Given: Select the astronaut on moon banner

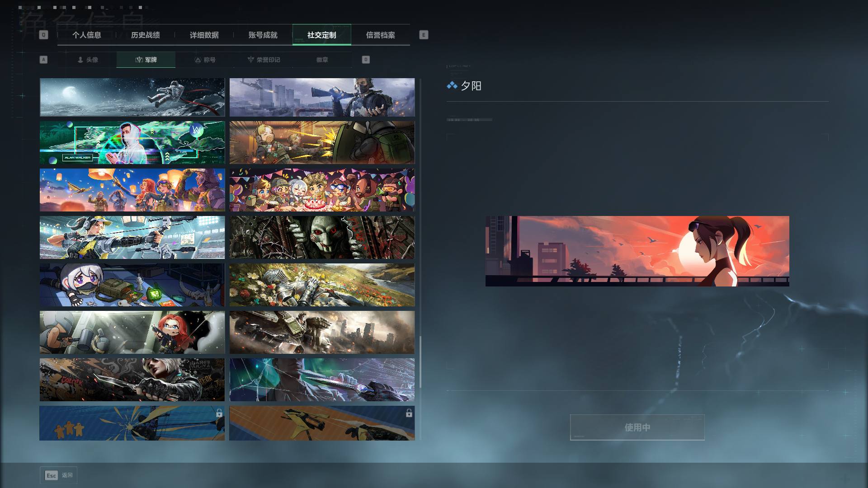Looking at the screenshot, I should click(x=132, y=97).
